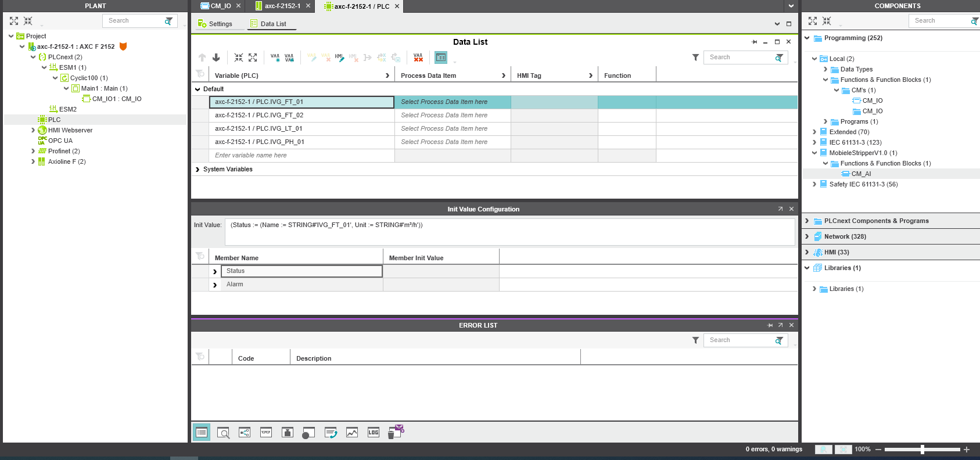Expand all groups in Data List toolbar
Screen dimensions: 980x460
pos(253,57)
